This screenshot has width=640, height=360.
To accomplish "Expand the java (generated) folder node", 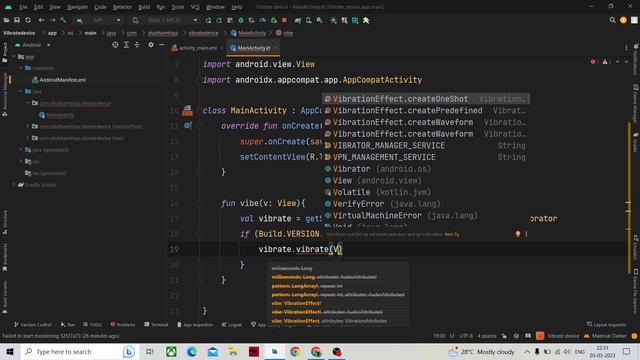I will 21,150.
